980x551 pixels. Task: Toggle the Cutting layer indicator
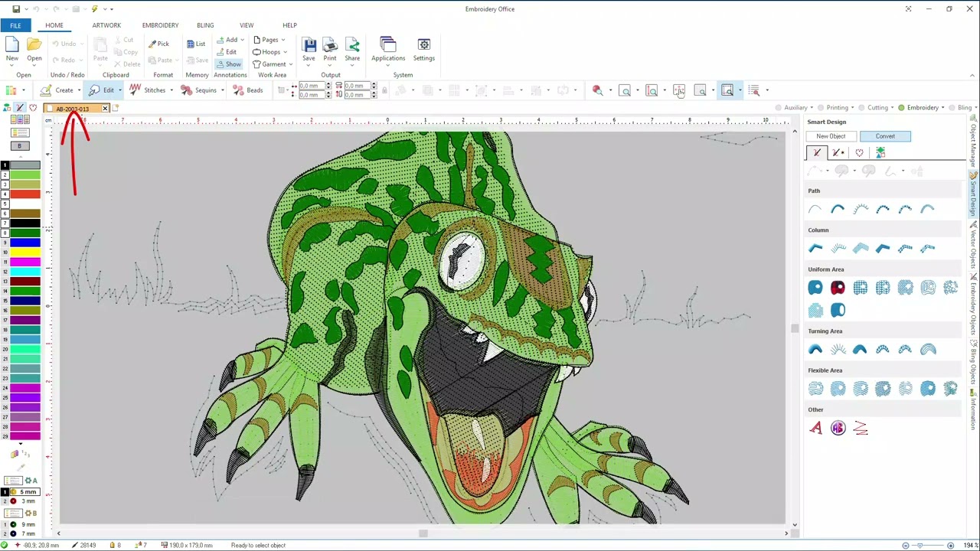(861, 108)
